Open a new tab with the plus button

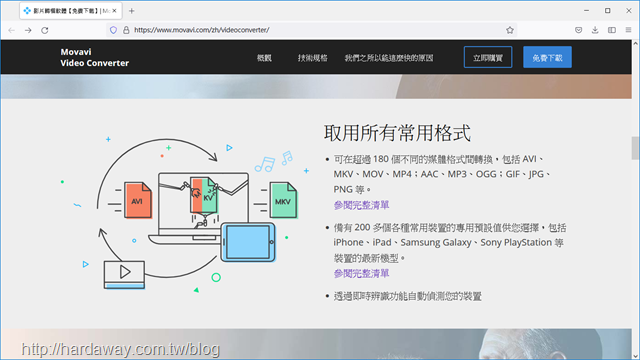[131, 11]
